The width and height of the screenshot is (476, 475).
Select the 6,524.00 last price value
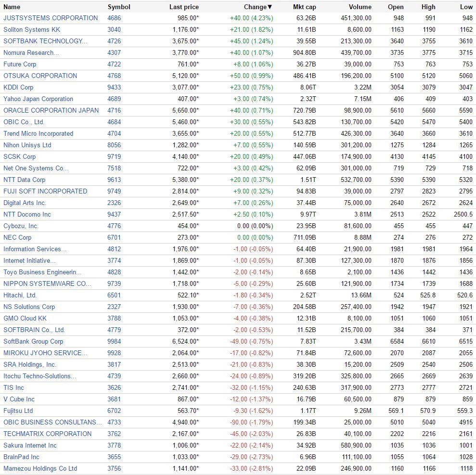click(185, 341)
